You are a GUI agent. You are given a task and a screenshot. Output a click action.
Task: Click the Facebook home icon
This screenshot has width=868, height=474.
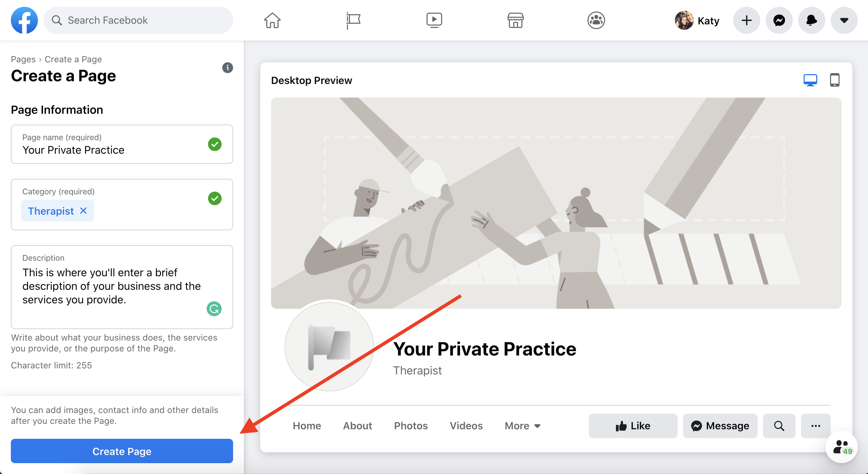point(272,20)
